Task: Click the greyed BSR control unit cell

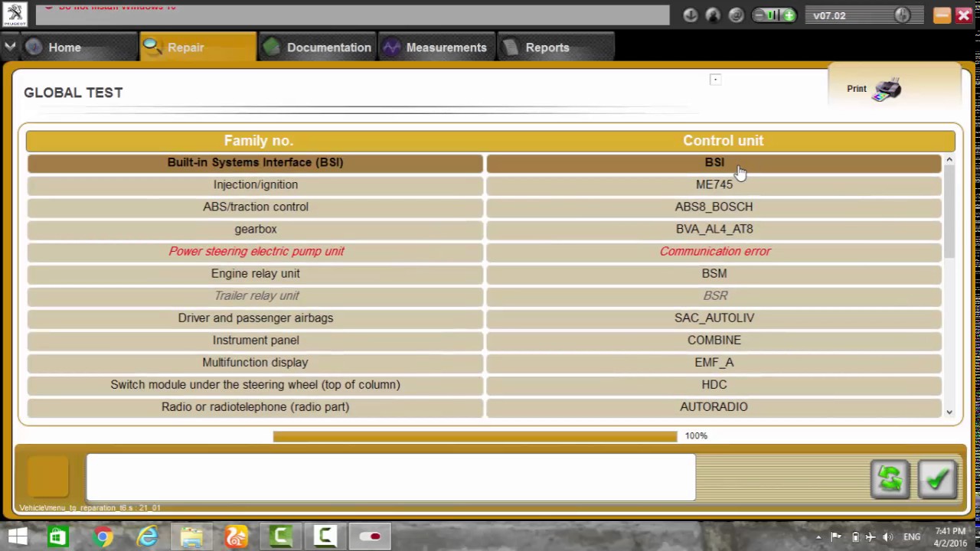Action: pos(714,295)
